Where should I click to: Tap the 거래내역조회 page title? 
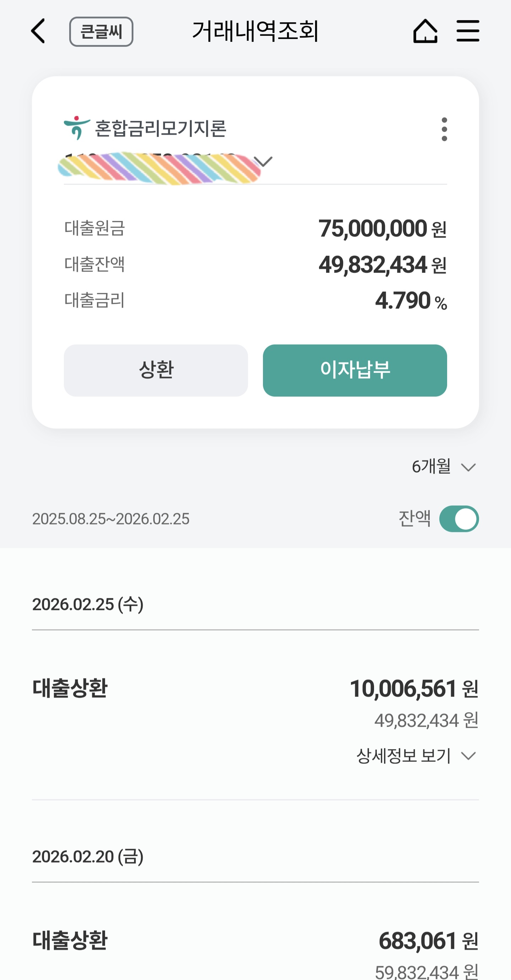(x=255, y=31)
